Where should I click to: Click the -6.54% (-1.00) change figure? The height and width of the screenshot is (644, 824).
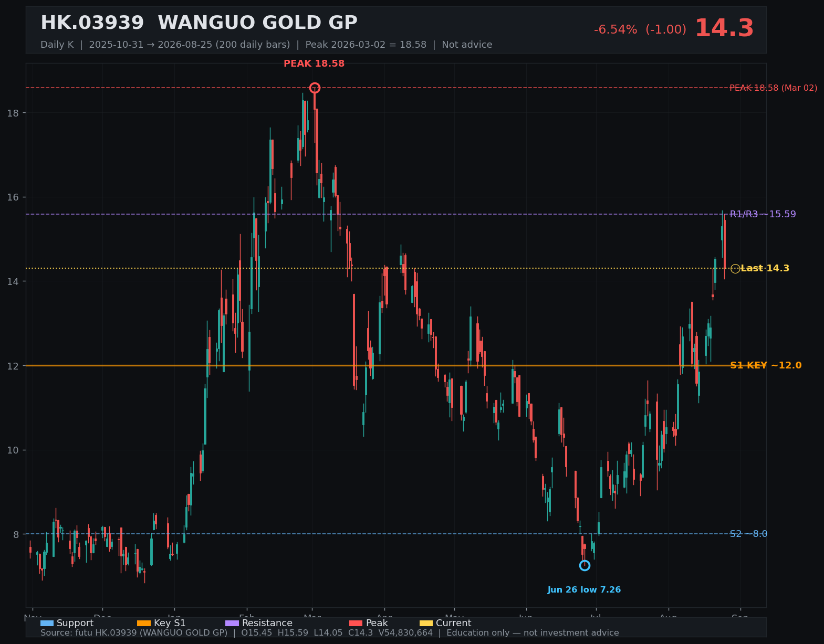640,30
